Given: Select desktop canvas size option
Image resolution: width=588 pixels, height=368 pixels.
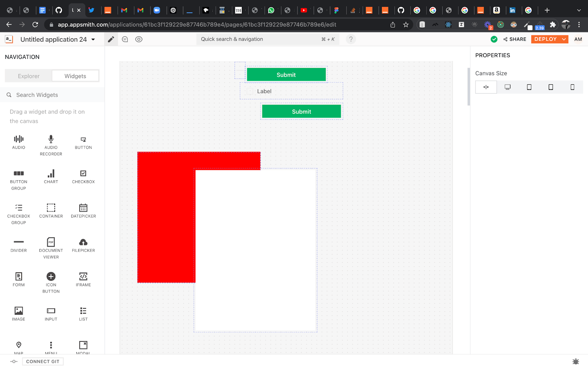Looking at the screenshot, I should [x=508, y=87].
